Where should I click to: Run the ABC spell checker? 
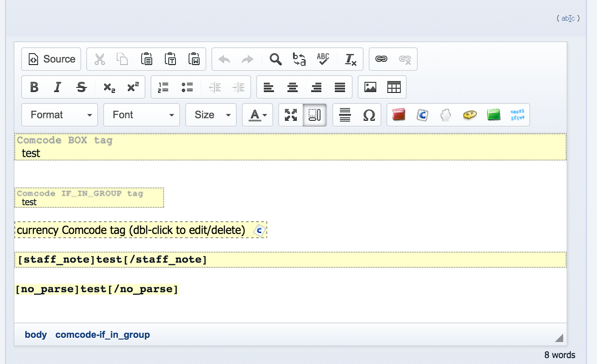pyautogui.click(x=323, y=59)
